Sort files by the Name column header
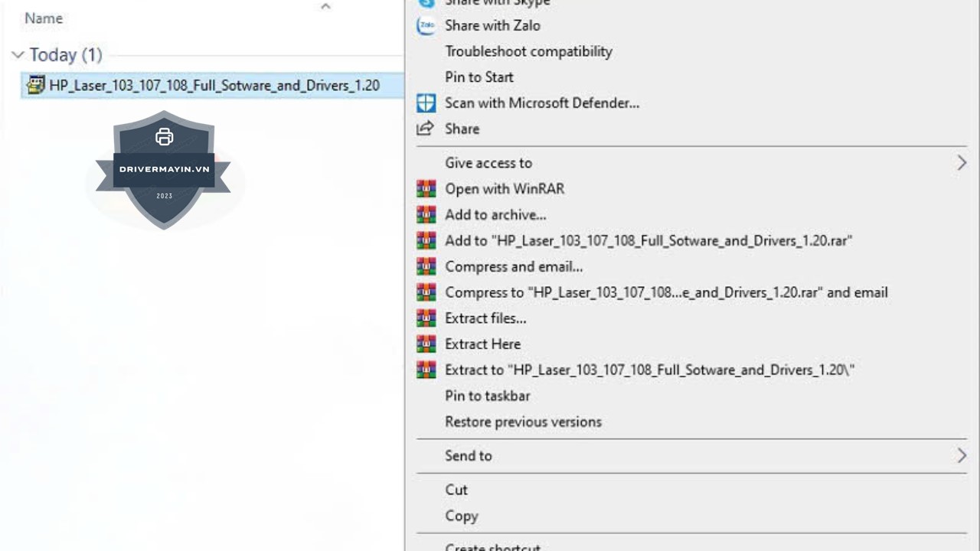 click(x=44, y=18)
